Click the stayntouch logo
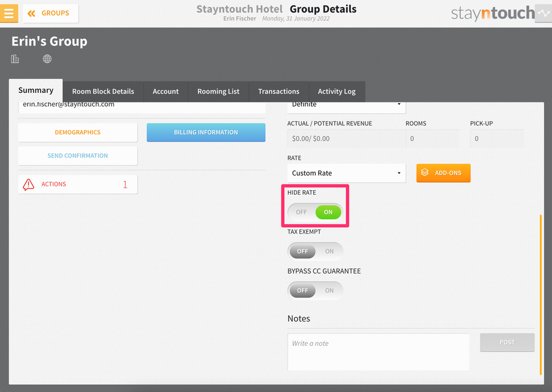Viewport: 552px width, 392px height. coord(493,13)
